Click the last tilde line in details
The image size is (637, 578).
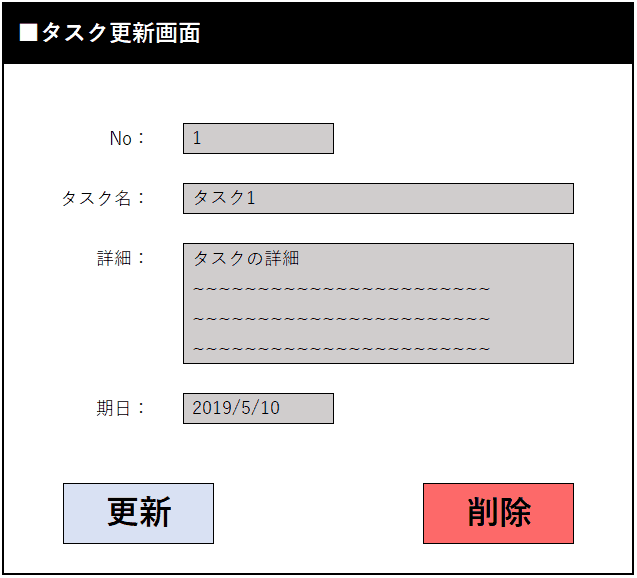(x=340, y=349)
